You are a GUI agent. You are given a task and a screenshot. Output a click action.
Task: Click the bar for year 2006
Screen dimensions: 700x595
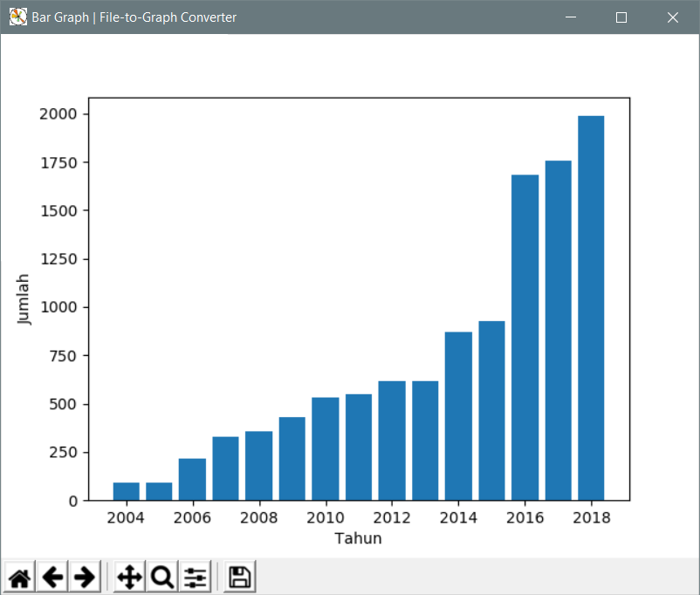click(x=192, y=479)
